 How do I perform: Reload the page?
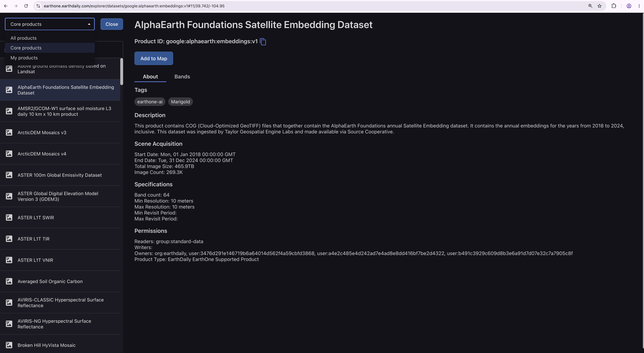pos(26,6)
